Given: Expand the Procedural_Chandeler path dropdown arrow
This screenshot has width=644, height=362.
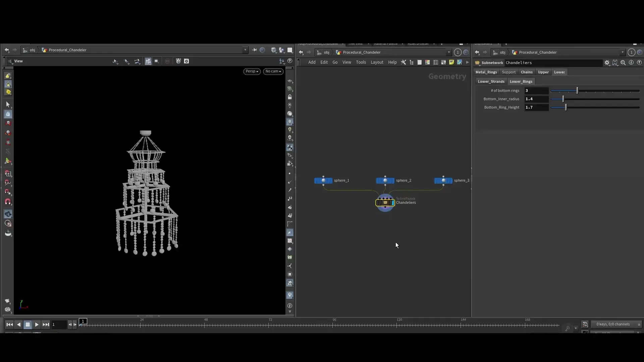Looking at the screenshot, I should [x=245, y=50].
